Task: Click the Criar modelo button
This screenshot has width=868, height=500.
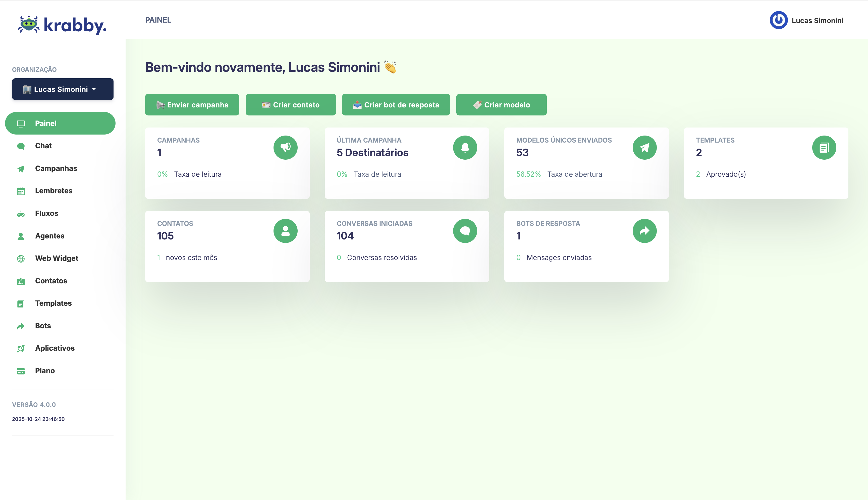Action: 501,105
